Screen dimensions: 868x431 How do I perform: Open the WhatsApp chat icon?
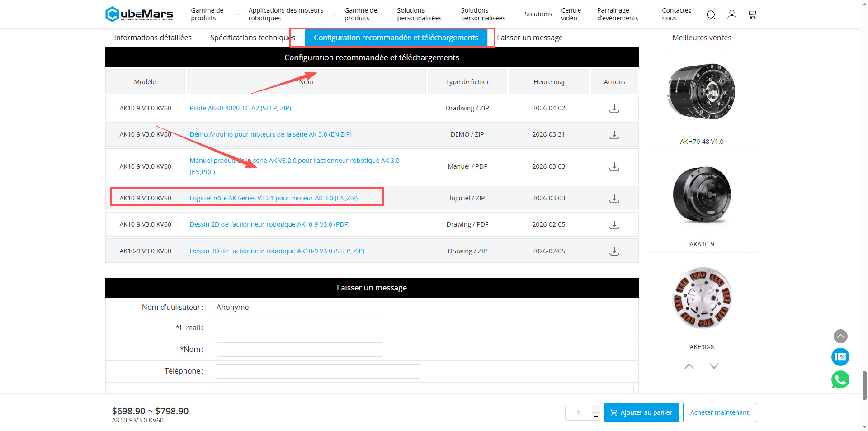[840, 379]
